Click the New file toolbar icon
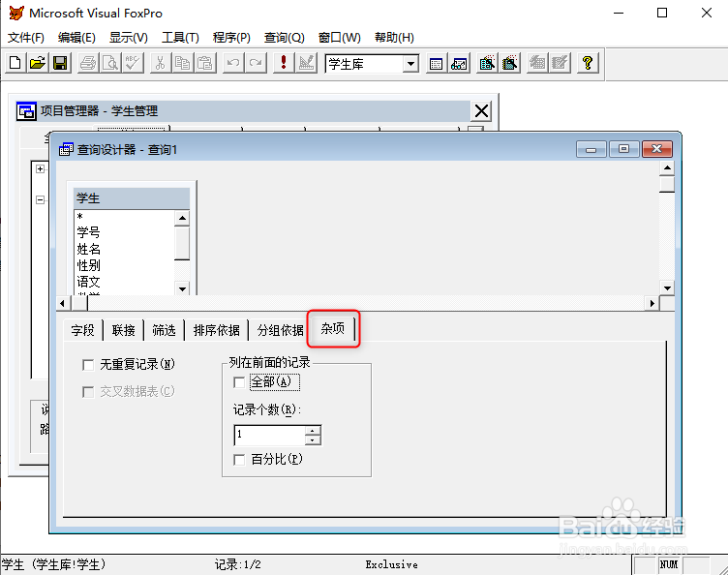Screen dimensions: 728x575 point(15,63)
